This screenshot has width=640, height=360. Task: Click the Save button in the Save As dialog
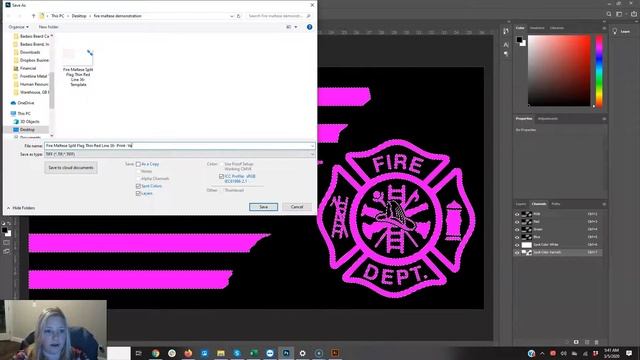coord(263,207)
